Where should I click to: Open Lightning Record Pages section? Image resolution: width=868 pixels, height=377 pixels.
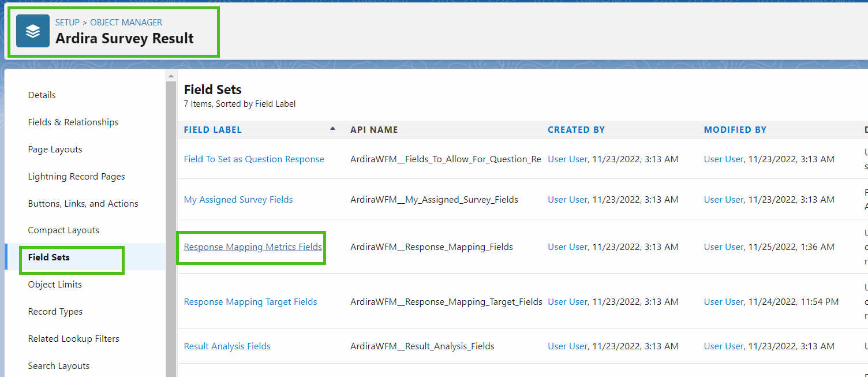tap(76, 176)
